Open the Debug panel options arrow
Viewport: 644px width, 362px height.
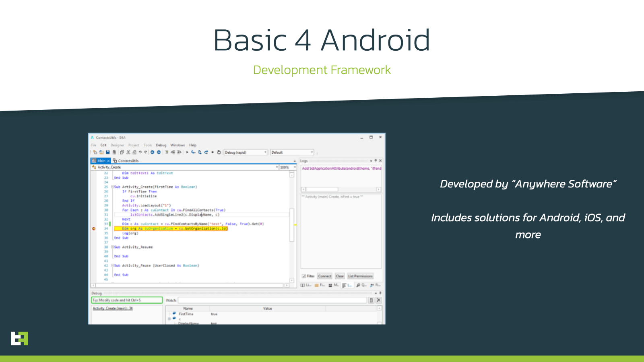pyautogui.click(x=376, y=293)
